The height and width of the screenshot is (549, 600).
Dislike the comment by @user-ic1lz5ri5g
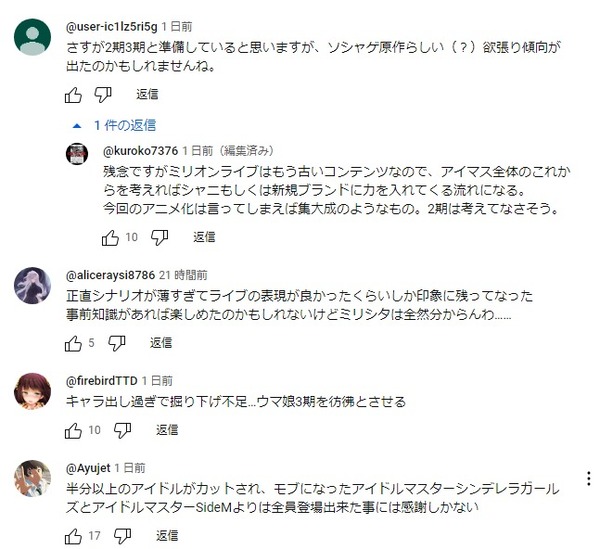point(103,94)
